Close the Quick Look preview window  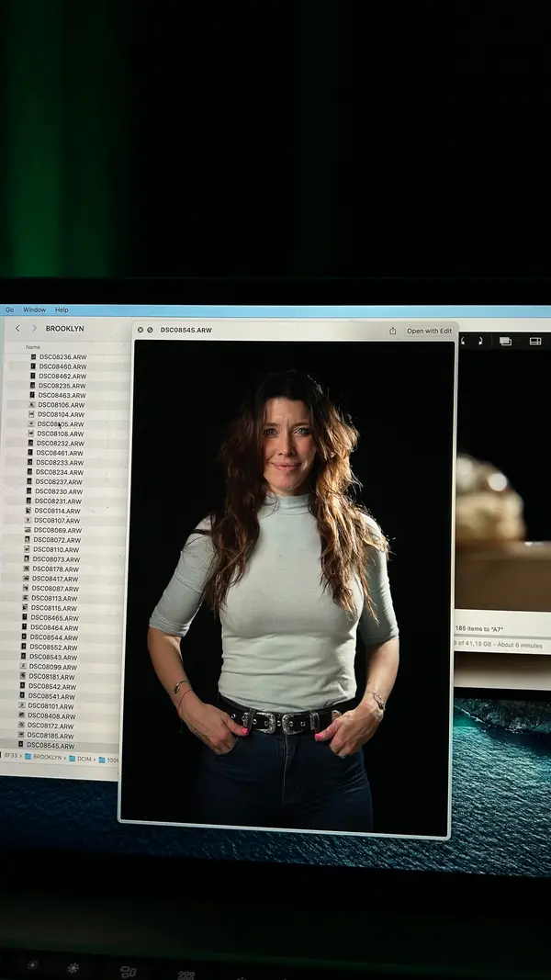141,330
